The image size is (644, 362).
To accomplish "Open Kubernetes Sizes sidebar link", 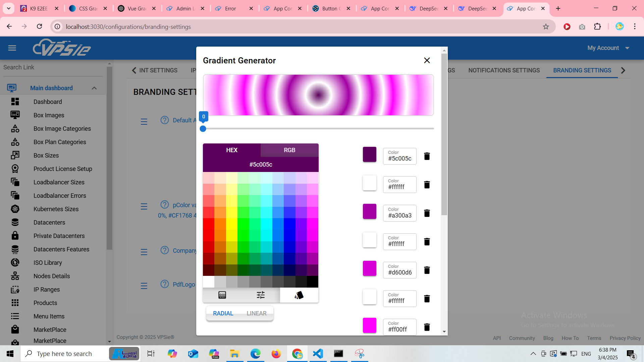I will click(56, 209).
